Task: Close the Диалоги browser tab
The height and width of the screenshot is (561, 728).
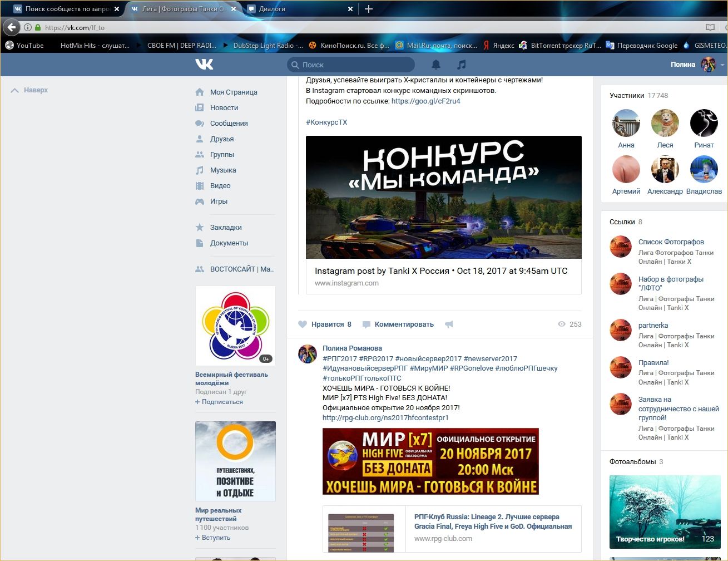Action: [350, 9]
